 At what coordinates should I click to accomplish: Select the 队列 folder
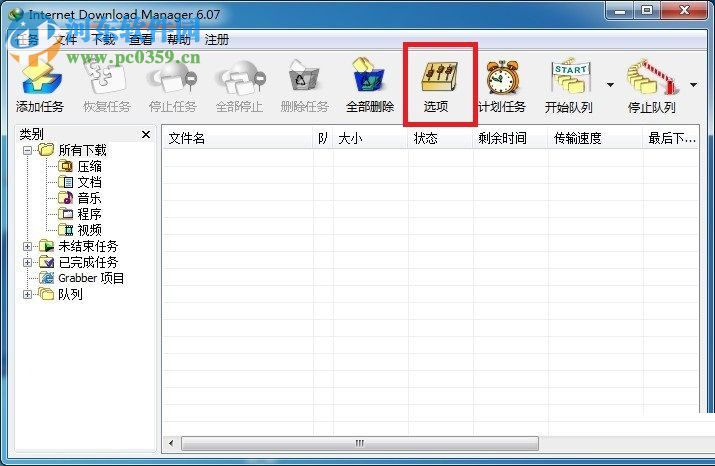pyautogui.click(x=61, y=294)
